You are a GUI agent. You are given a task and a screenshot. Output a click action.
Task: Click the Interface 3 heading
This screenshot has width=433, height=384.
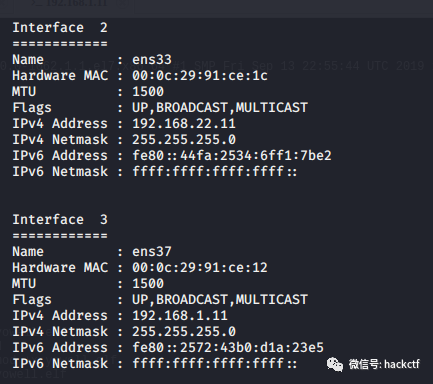pyautogui.click(x=60, y=220)
